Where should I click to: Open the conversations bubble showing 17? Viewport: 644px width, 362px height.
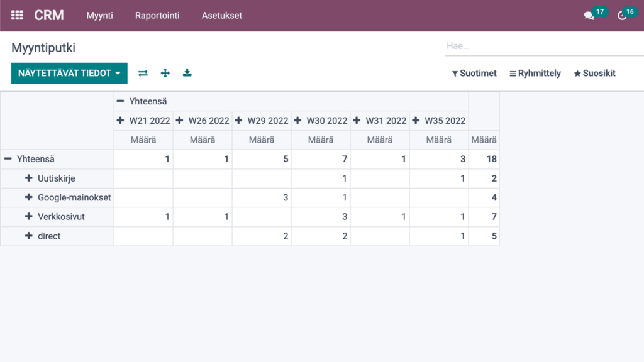(587, 15)
